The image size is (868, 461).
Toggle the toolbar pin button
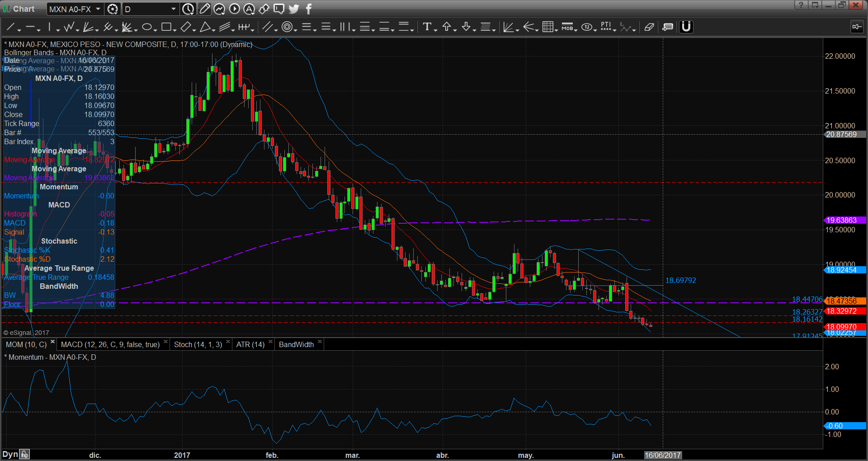coord(856,27)
